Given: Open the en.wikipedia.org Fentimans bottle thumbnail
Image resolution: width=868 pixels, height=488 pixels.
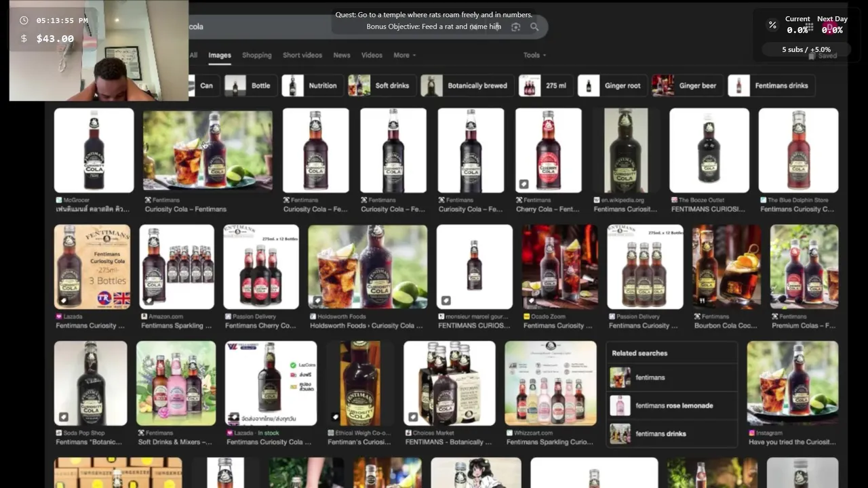Looking at the screenshot, I should pyautogui.click(x=625, y=150).
